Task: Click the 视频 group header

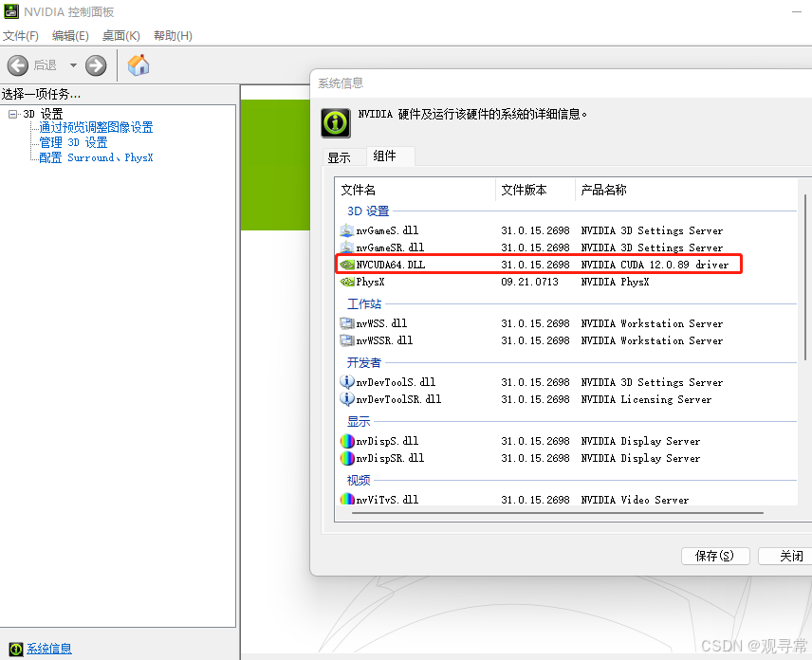Action: coord(359,481)
